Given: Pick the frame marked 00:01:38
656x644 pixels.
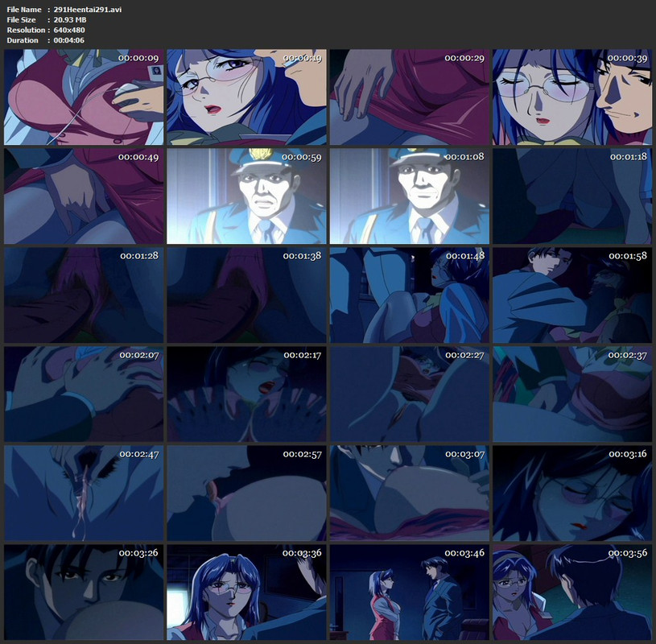Looking at the screenshot, I should (246, 295).
